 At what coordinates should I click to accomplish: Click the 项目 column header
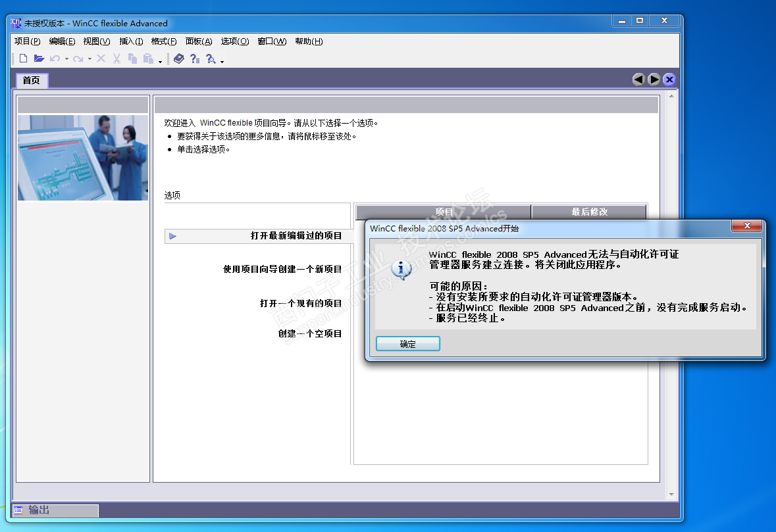(x=444, y=212)
